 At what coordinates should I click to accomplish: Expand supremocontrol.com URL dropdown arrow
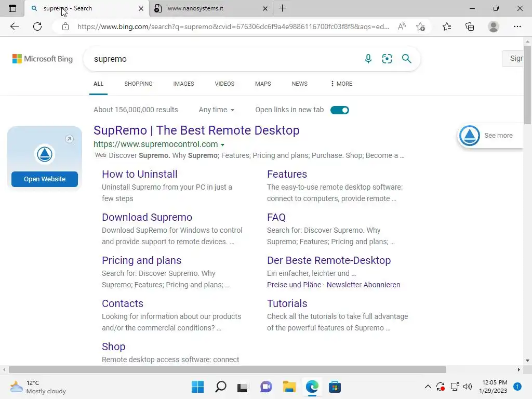click(222, 144)
